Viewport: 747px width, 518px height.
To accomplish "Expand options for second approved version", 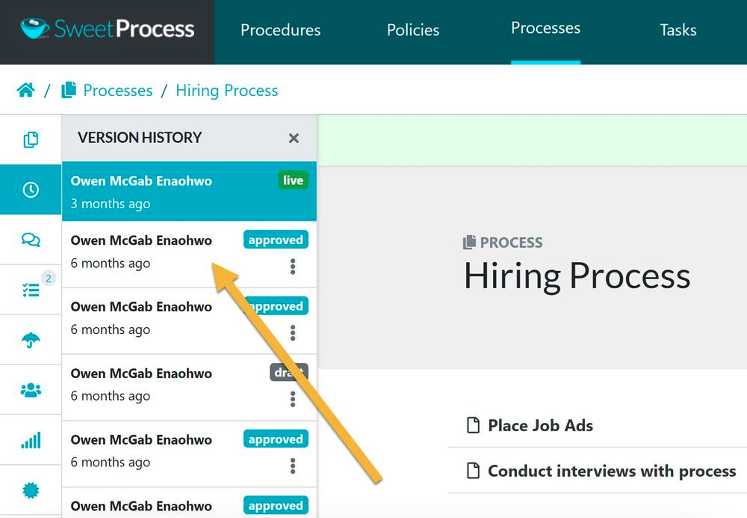I will tap(293, 333).
